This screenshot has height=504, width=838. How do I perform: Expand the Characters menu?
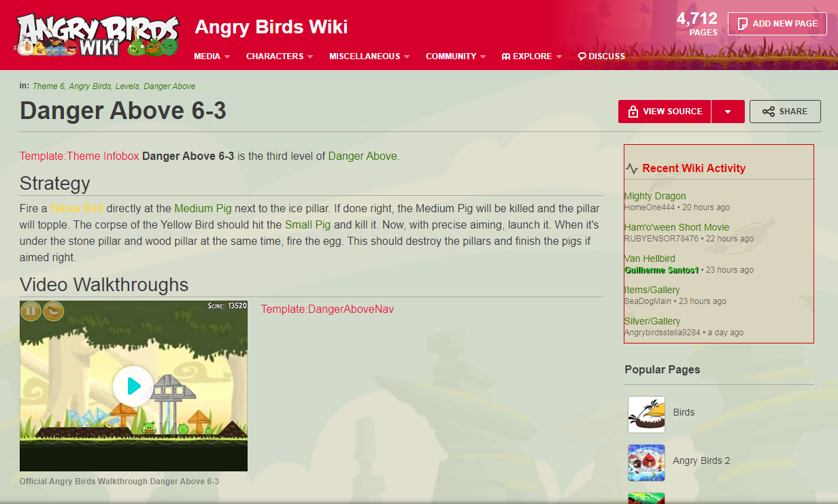[x=280, y=56]
